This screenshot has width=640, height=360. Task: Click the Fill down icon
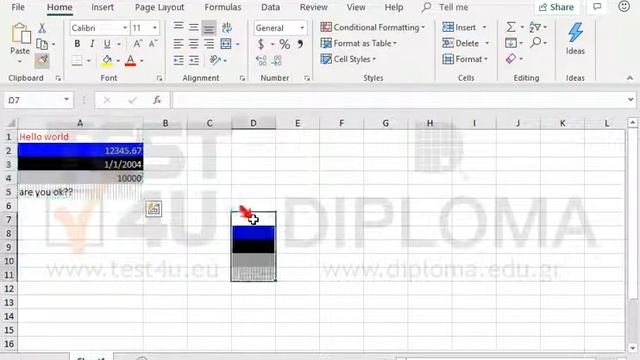click(510, 43)
